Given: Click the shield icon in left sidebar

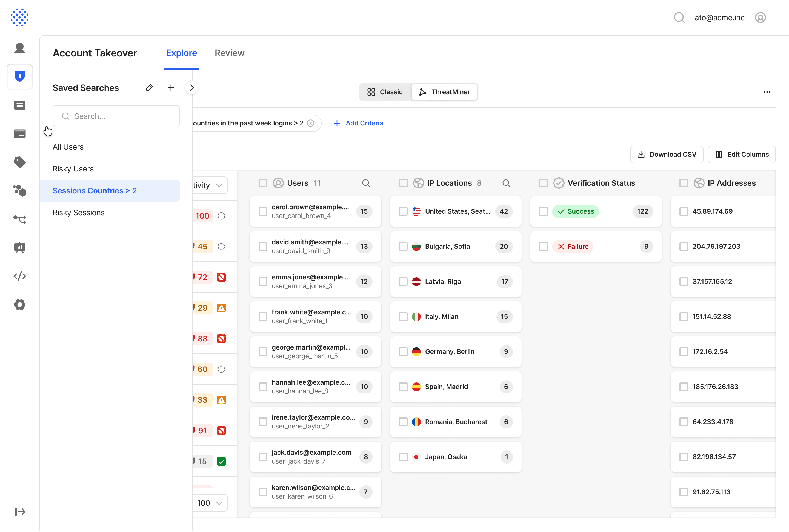Looking at the screenshot, I should coord(20,76).
